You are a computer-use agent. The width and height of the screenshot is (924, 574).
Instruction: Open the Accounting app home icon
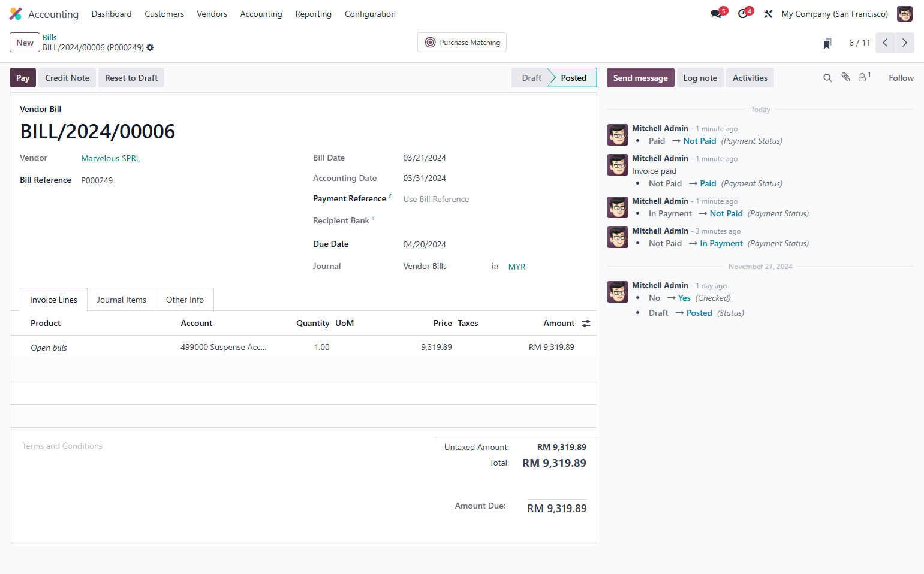pyautogui.click(x=16, y=14)
